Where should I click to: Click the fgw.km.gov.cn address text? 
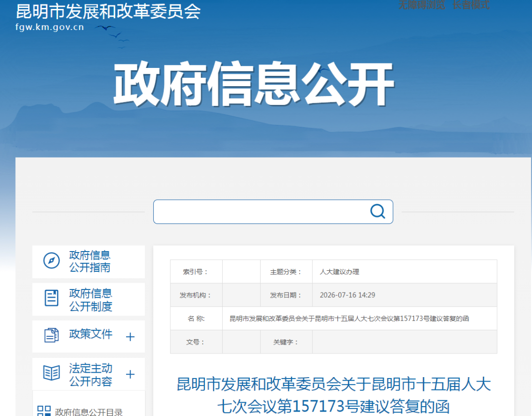click(x=50, y=27)
